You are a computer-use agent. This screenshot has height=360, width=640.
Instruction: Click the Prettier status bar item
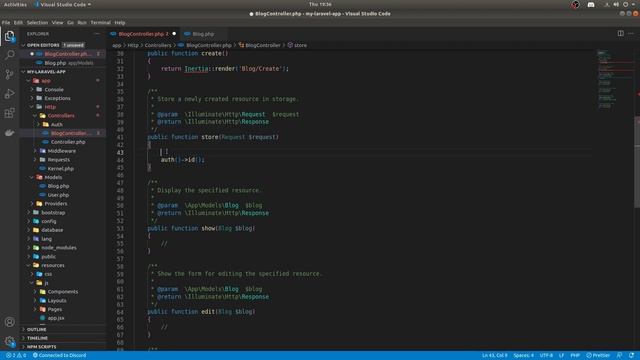[x=598, y=356]
